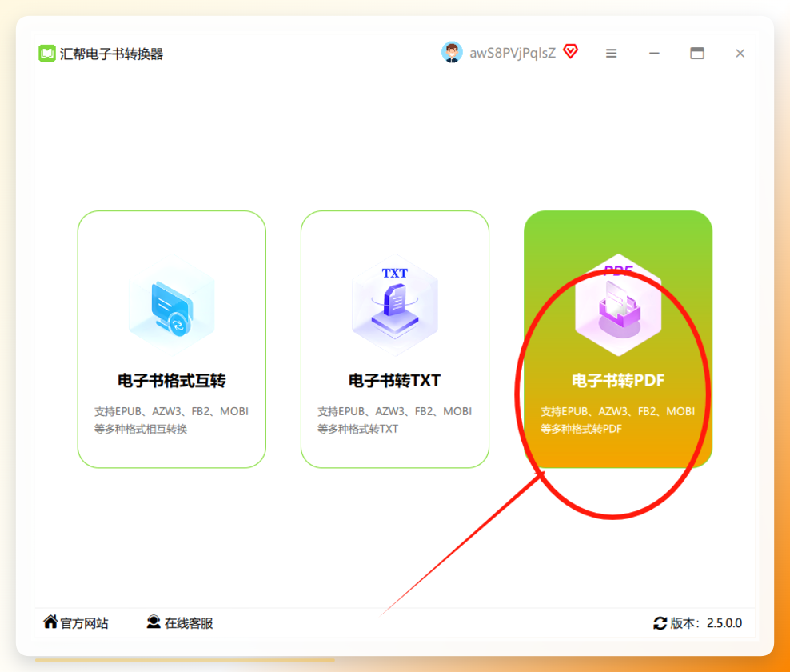
Task: Open the user avatar profile picture
Action: tap(452, 53)
